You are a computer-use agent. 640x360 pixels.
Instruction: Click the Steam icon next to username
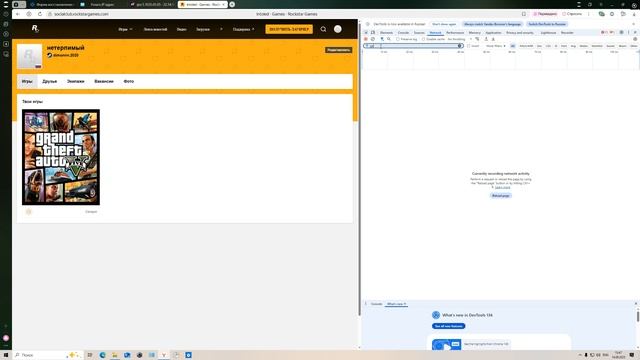(x=49, y=55)
